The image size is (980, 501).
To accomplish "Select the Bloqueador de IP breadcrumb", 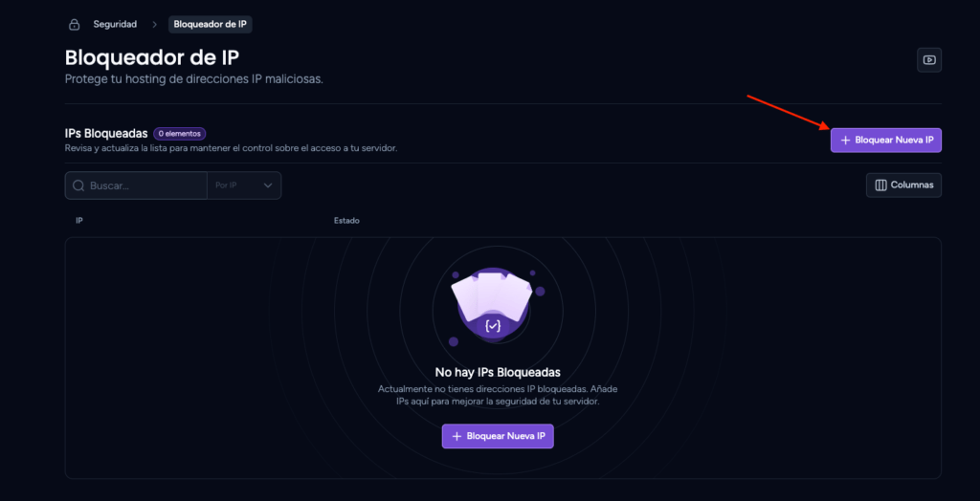I will tap(210, 24).
